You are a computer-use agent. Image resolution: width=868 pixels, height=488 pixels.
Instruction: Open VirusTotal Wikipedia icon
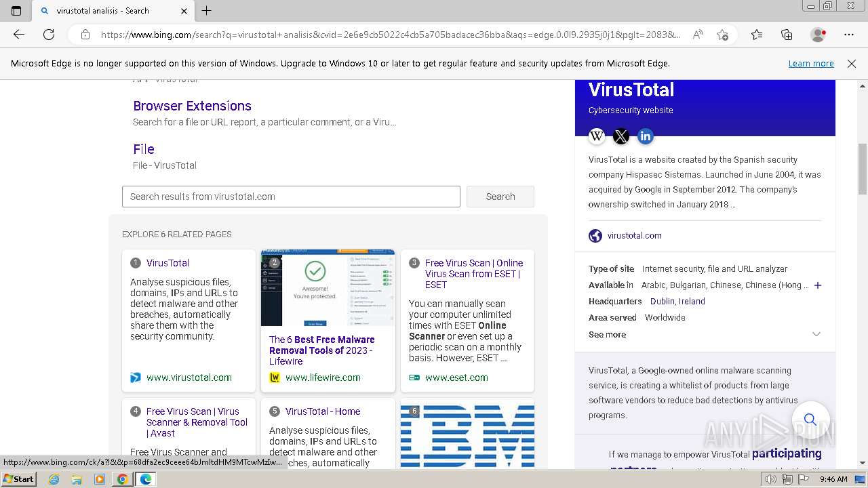(597, 136)
